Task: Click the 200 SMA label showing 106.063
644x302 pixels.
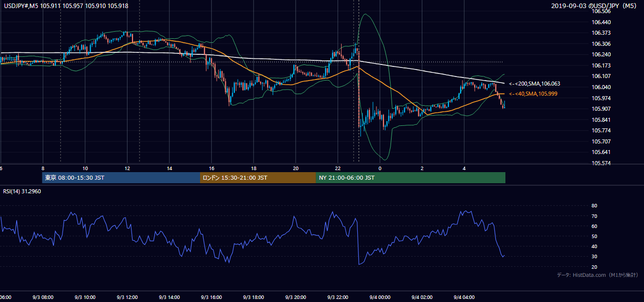Action: (x=534, y=84)
